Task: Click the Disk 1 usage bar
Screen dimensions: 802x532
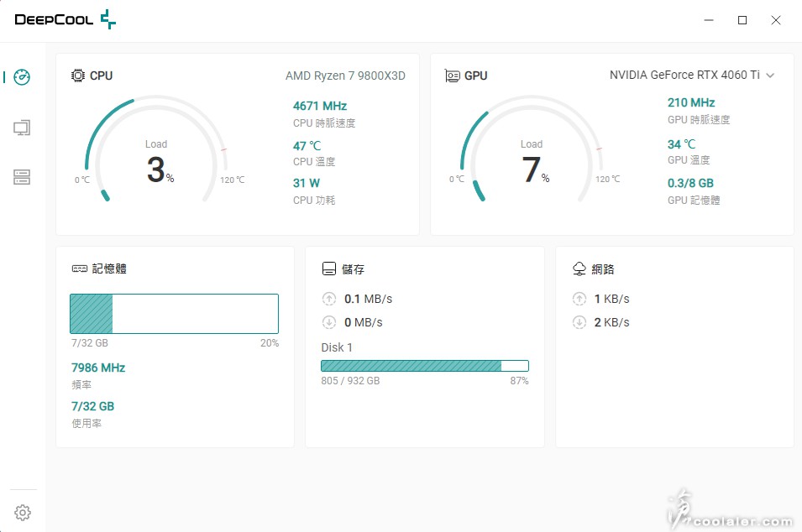Action: tap(425, 365)
